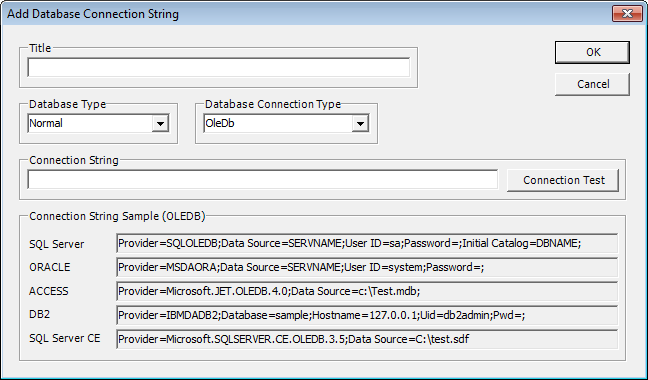Focus the Title input field

tap(219, 67)
